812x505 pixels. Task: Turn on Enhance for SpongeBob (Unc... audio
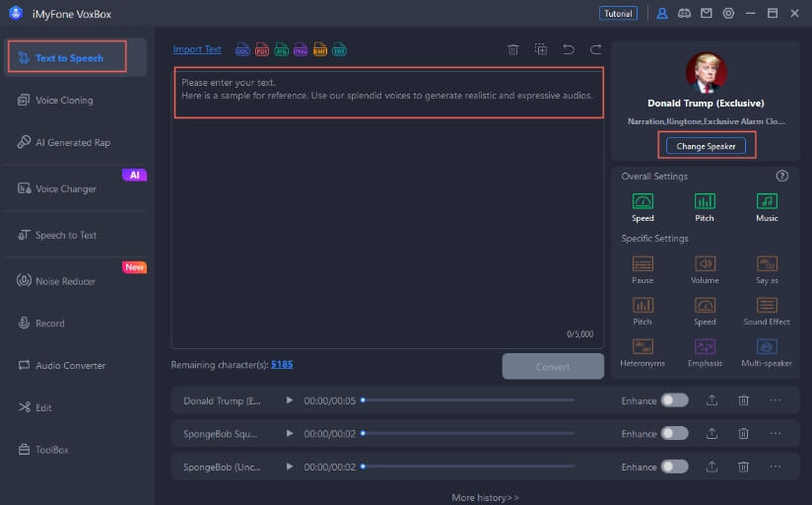[x=674, y=467]
